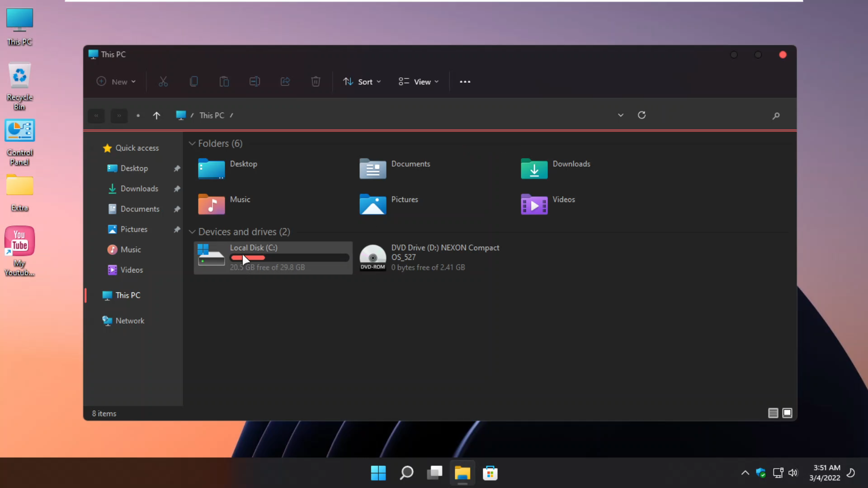Screen dimensions: 868x488
Task: Select Network in navigation pane
Action: [x=123, y=320]
